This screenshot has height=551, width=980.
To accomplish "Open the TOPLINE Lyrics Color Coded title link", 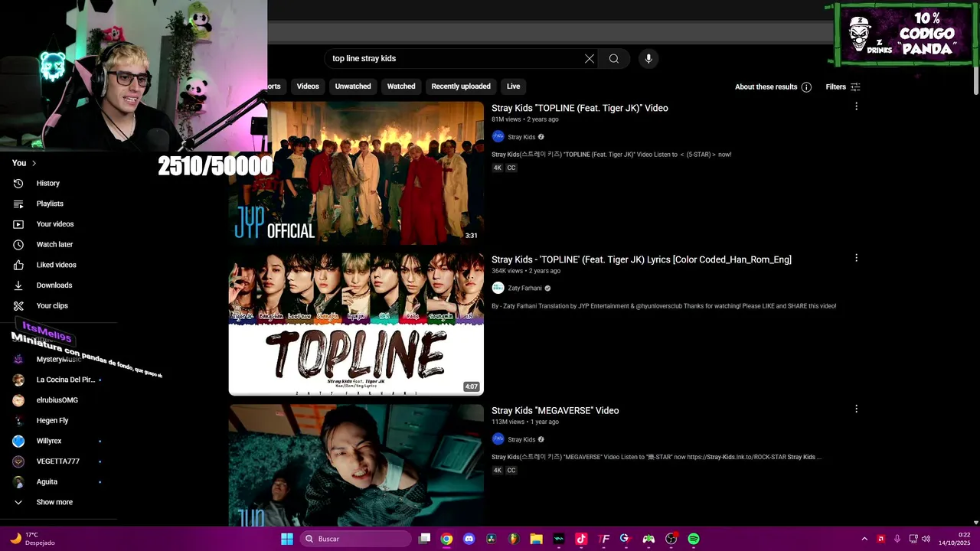I will point(642,259).
